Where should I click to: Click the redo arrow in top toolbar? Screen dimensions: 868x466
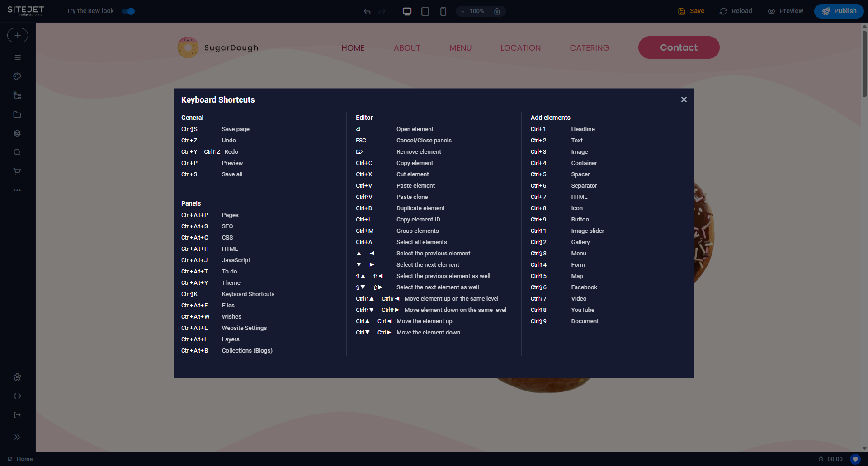382,11
